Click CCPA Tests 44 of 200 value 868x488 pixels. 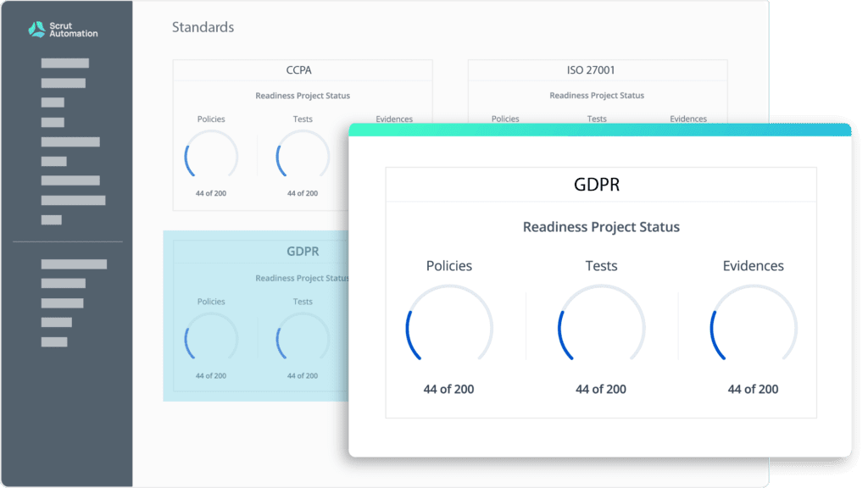click(x=303, y=193)
